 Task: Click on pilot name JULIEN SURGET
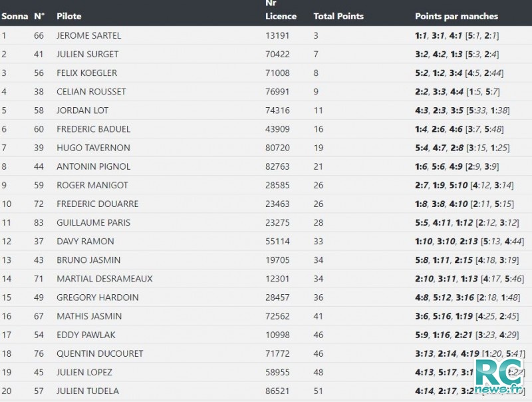point(88,55)
